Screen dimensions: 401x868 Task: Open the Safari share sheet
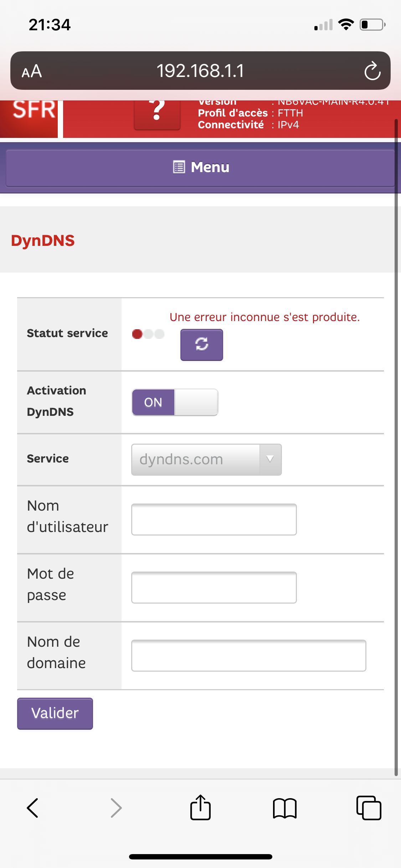tap(200, 808)
